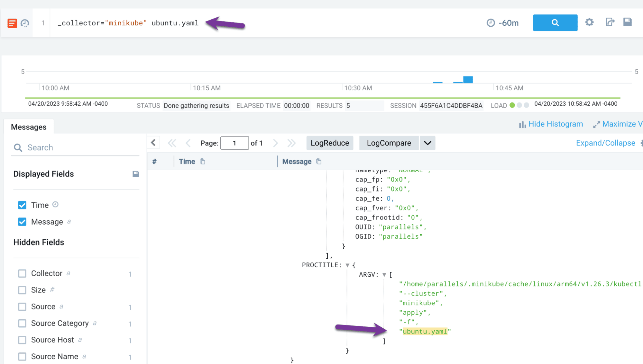Enable the Source Category field
The width and height of the screenshot is (643, 364).
(22, 324)
